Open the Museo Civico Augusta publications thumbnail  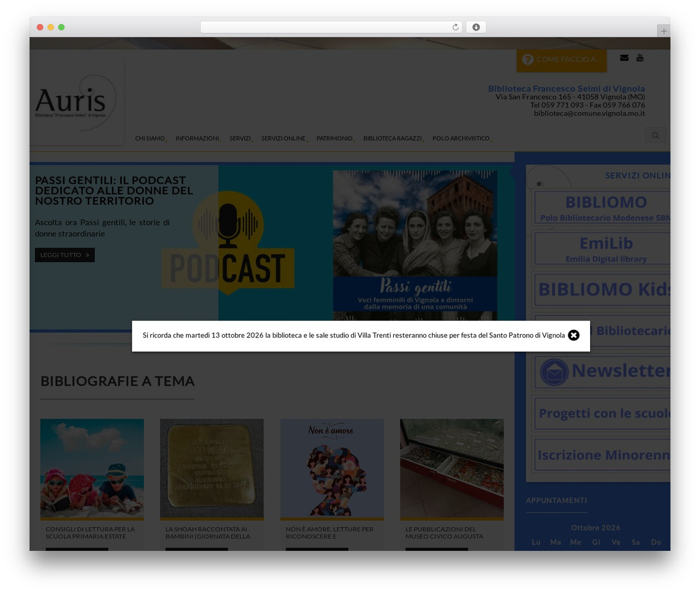[x=452, y=468]
